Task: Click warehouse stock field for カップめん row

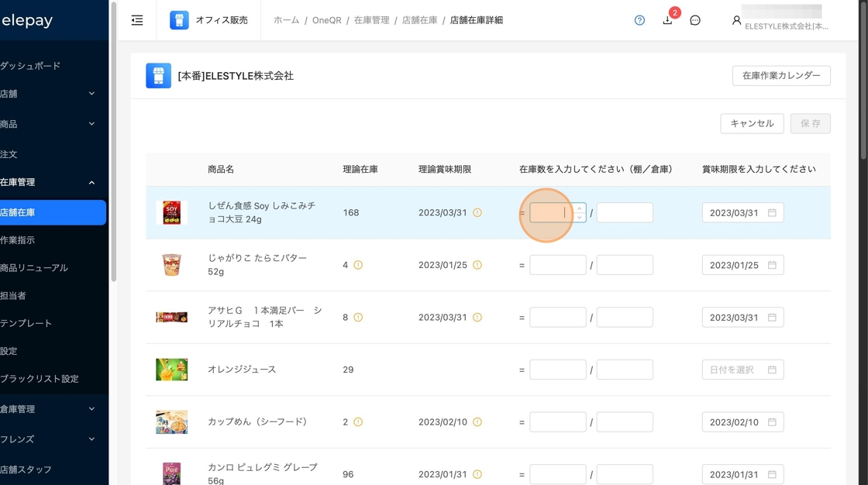Action: click(x=624, y=422)
